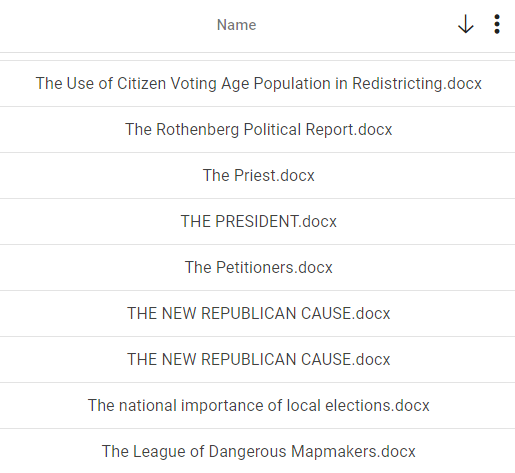Open The Priest.docx
515x473 pixels.
pyautogui.click(x=259, y=175)
